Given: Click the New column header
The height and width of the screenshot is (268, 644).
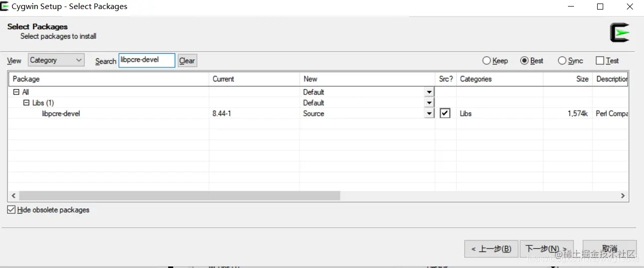Looking at the screenshot, I should tap(367, 79).
